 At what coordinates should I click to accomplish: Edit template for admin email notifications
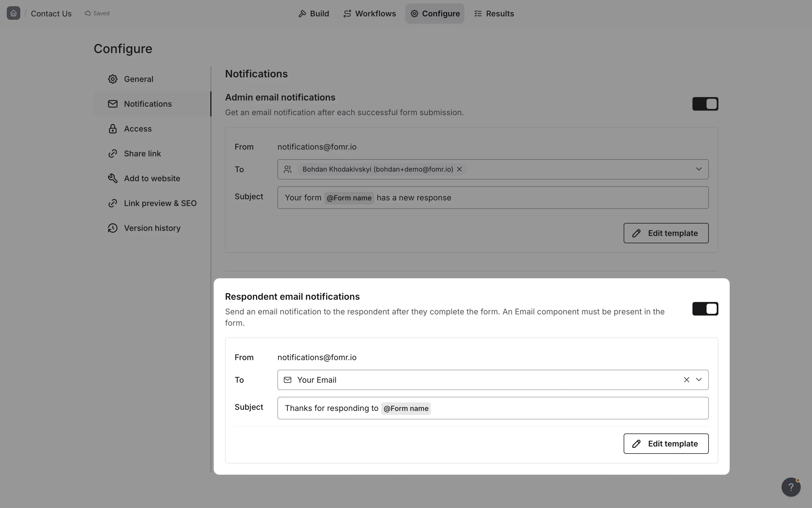point(666,233)
